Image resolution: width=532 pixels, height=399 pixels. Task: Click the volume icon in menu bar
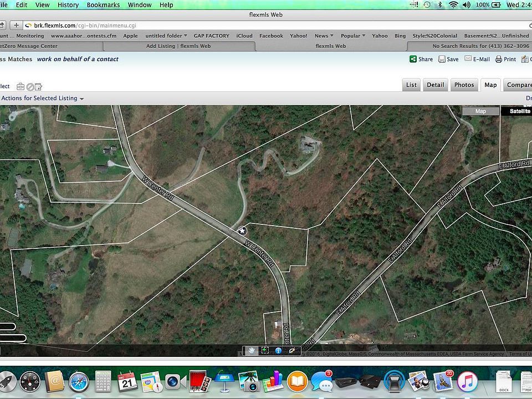click(x=467, y=5)
